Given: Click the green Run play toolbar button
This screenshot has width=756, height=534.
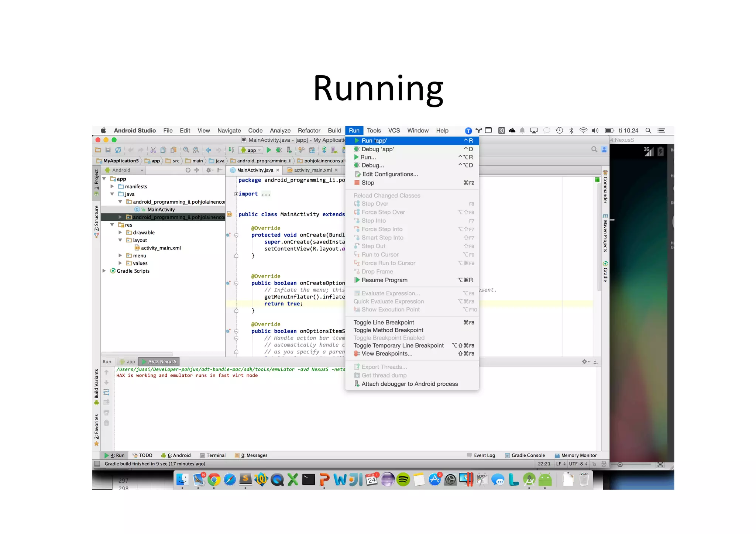Looking at the screenshot, I should 269,150.
